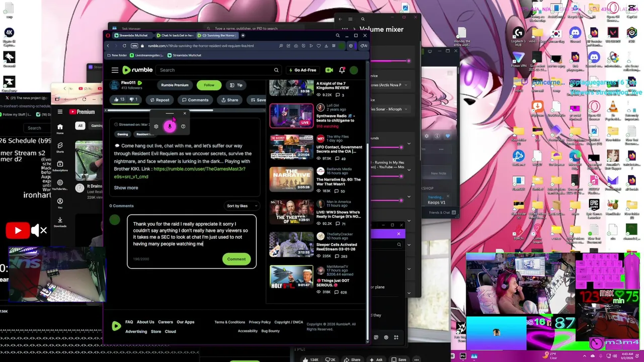This screenshot has height=362, width=644.
Task: Click the Rumble logo in the header
Action: pyautogui.click(x=137, y=70)
